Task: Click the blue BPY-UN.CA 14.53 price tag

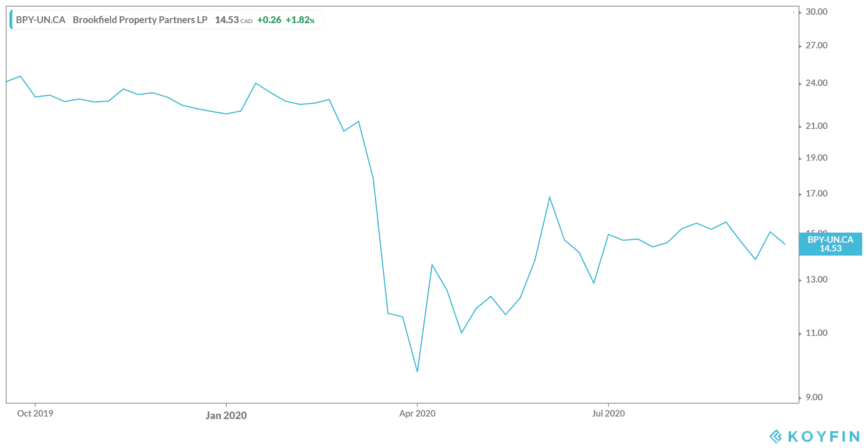Action: [830, 244]
